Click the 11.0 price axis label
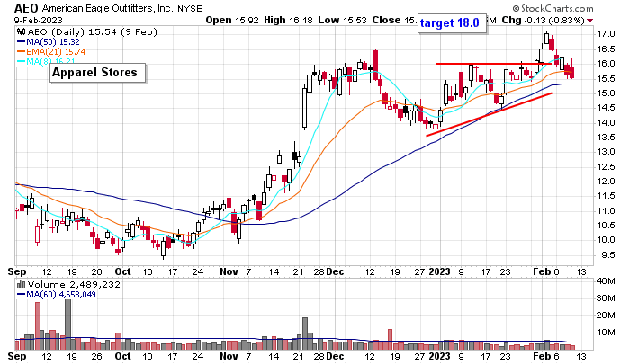 coord(606,210)
